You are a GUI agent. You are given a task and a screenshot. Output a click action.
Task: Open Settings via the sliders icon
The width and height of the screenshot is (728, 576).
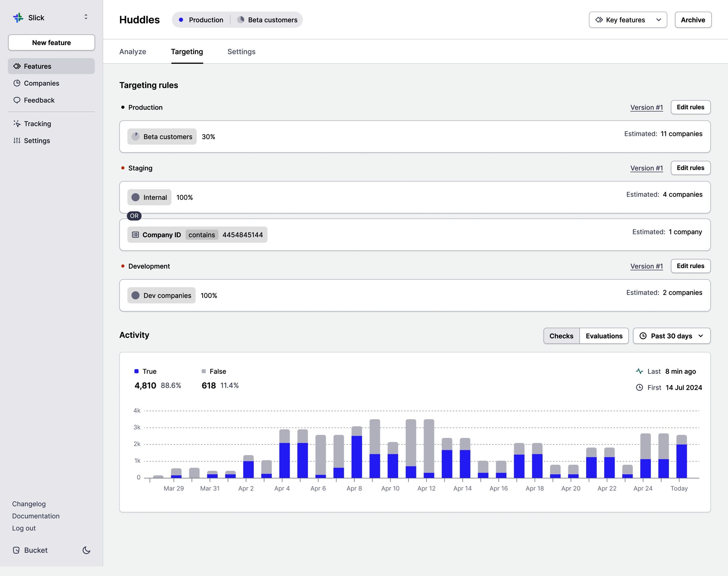tap(17, 141)
